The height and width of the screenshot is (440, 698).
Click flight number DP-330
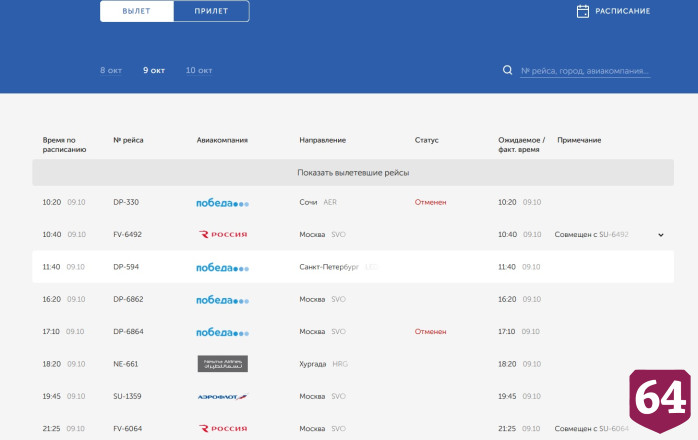point(126,202)
